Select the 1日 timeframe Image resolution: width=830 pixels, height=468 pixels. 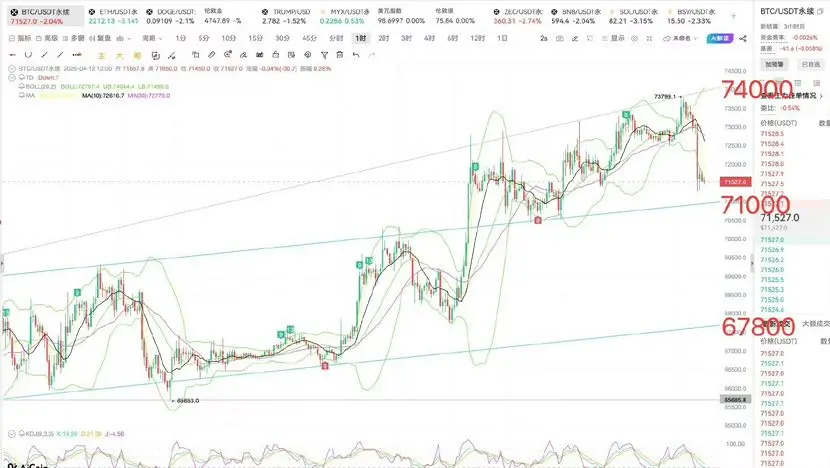(x=502, y=38)
